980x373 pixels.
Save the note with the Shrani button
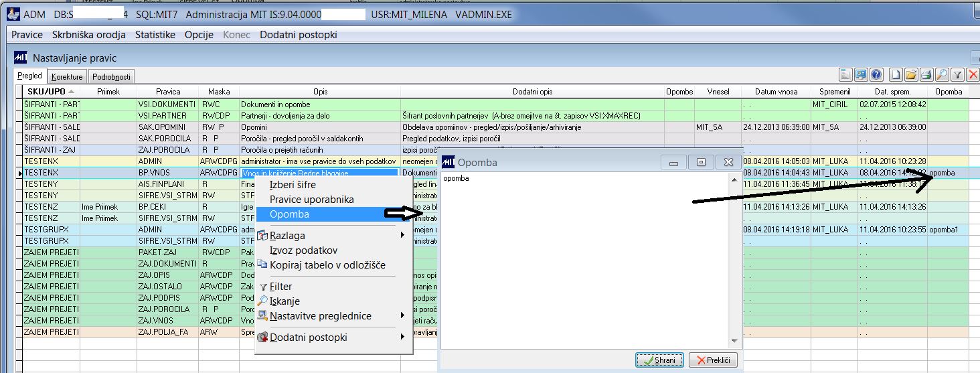[x=659, y=360]
